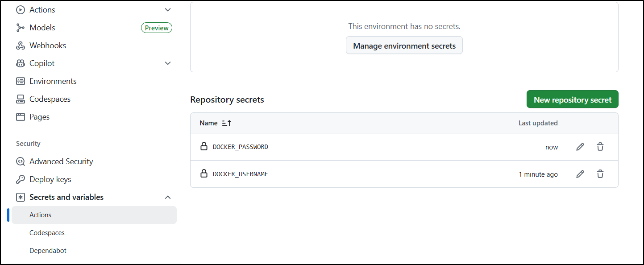The width and height of the screenshot is (644, 265).
Task: Open the Dependabot secrets subpage
Action: [48, 251]
